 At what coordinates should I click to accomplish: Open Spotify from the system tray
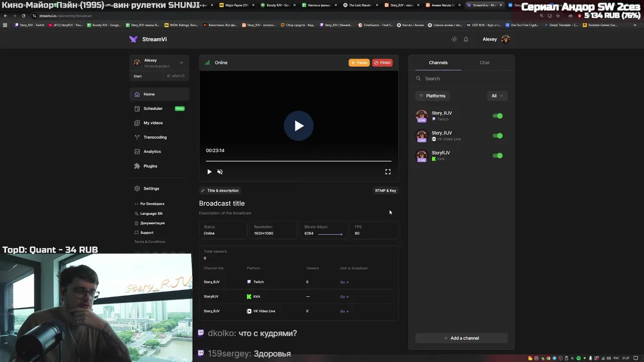pyautogui.click(x=579, y=358)
